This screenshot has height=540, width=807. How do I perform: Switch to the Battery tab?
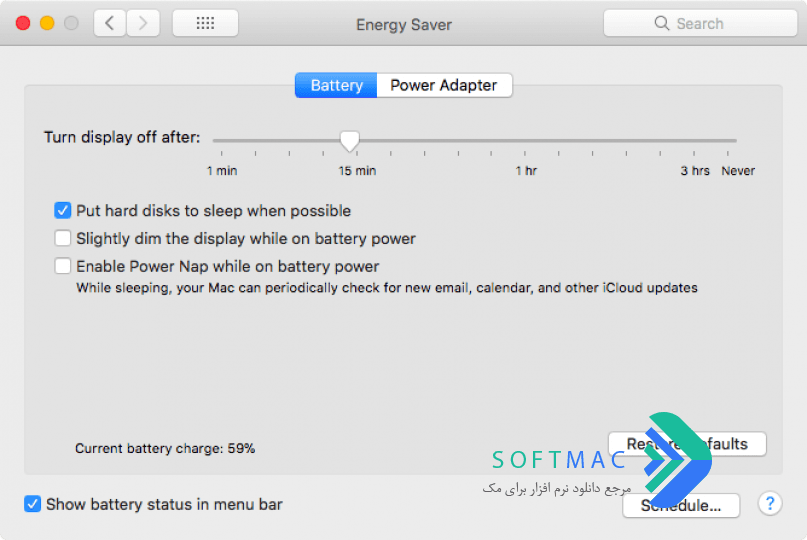coord(336,85)
